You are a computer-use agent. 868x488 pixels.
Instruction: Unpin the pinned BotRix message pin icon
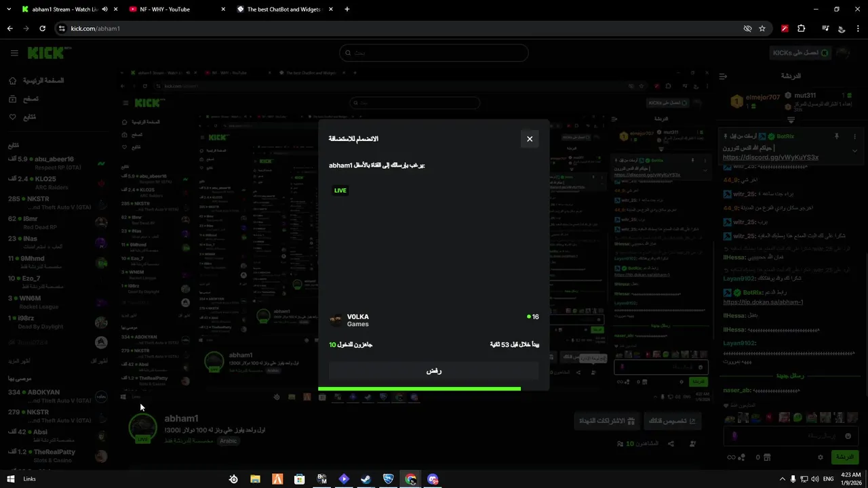pyautogui.click(x=836, y=136)
